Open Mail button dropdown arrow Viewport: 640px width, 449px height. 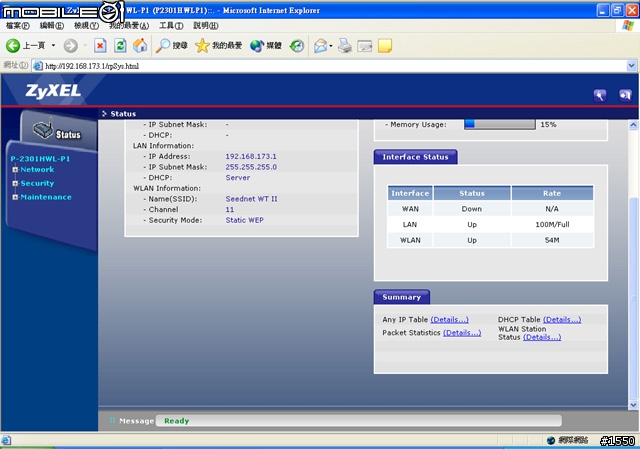[x=331, y=45]
